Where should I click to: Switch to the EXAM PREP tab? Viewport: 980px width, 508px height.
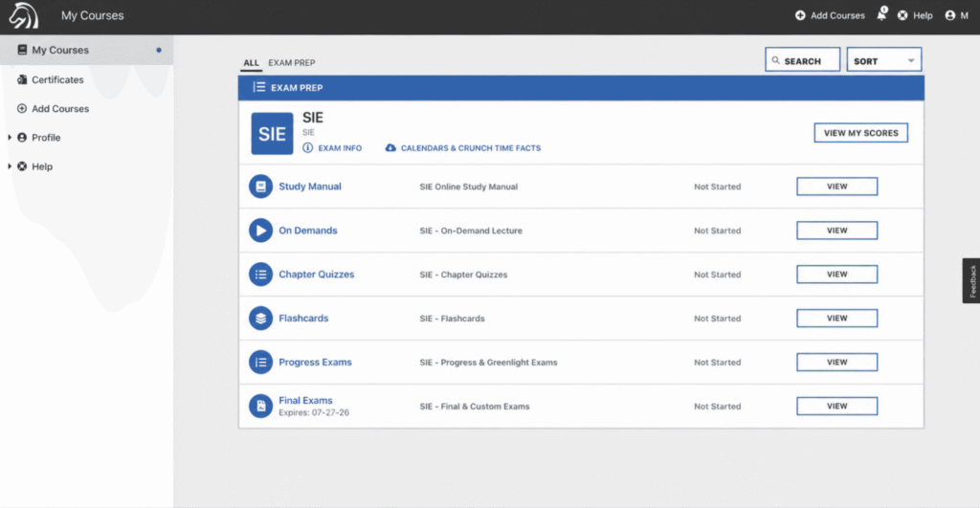[x=292, y=63]
